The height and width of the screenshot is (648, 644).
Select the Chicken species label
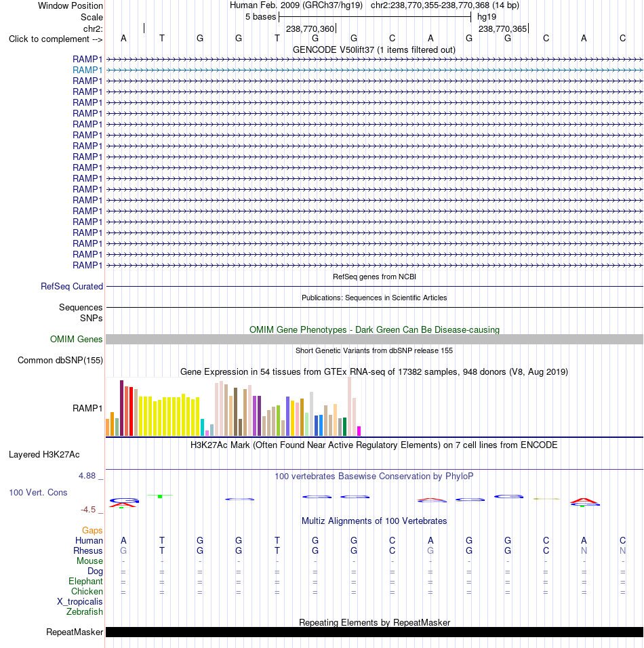(87, 591)
